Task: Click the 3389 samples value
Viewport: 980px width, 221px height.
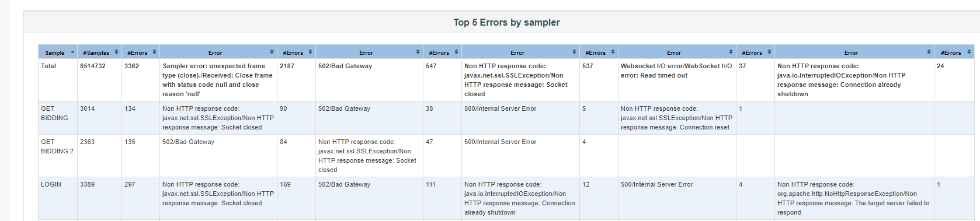Action: pyautogui.click(x=88, y=184)
